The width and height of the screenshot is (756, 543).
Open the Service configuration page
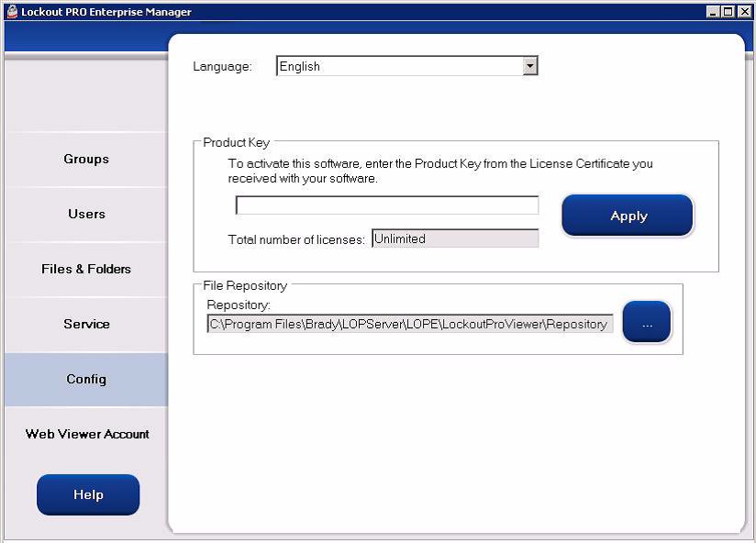[x=85, y=324]
